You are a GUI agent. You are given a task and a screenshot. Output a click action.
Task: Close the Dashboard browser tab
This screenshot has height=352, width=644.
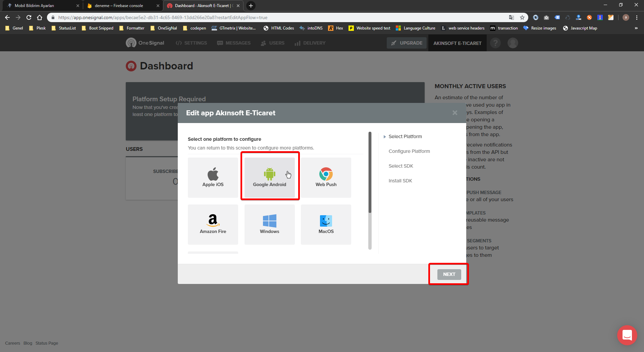pyautogui.click(x=238, y=6)
